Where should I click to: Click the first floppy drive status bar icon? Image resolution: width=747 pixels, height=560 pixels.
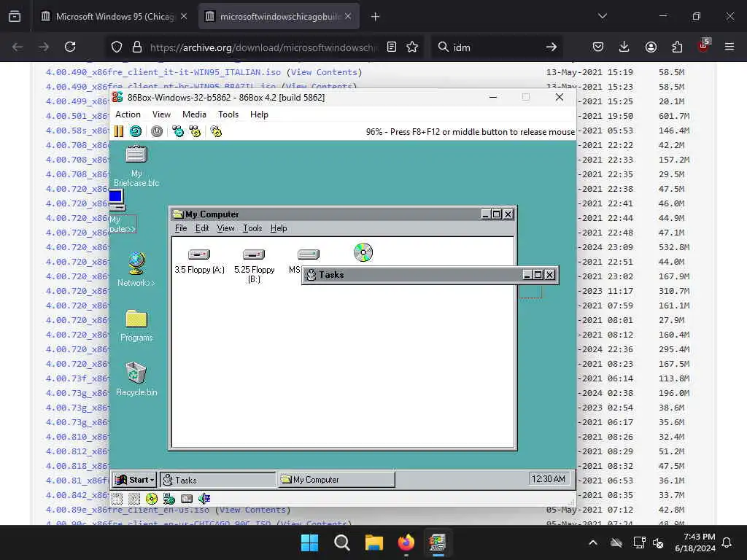coord(117,499)
